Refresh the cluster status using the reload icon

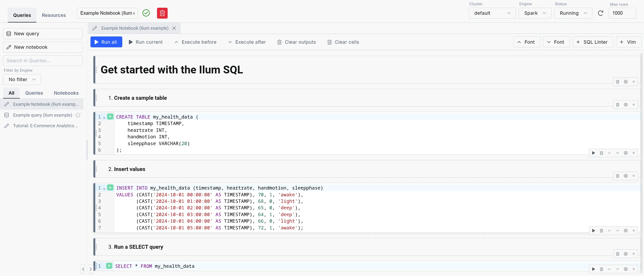coord(601,13)
